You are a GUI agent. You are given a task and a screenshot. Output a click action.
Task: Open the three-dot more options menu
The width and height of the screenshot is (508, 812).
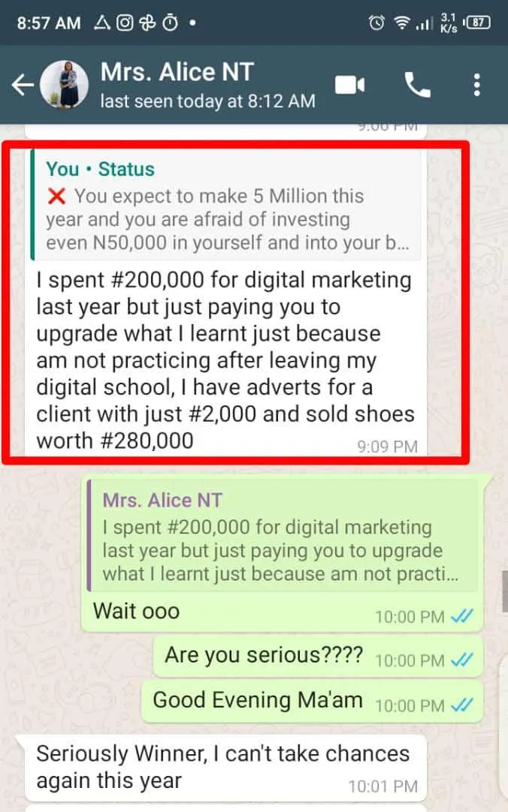477,85
